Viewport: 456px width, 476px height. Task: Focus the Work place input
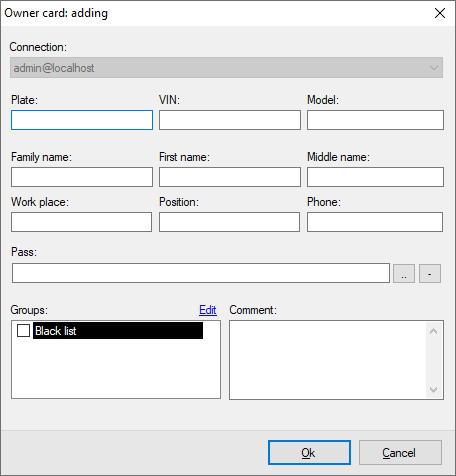point(81,222)
